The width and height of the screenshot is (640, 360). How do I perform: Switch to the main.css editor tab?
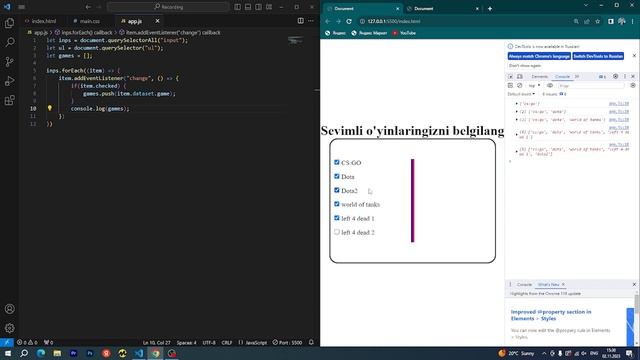coord(87,21)
